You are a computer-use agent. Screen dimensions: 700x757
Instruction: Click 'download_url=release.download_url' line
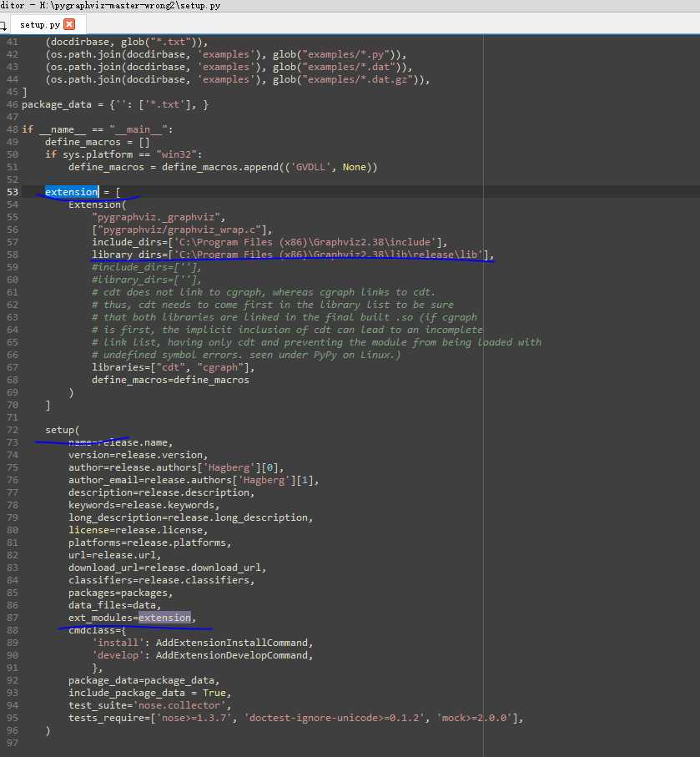tap(167, 568)
